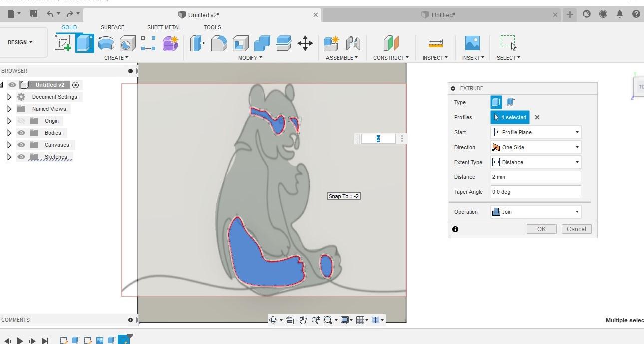Select the Joint tool
The image size is (644, 344).
[353, 43]
